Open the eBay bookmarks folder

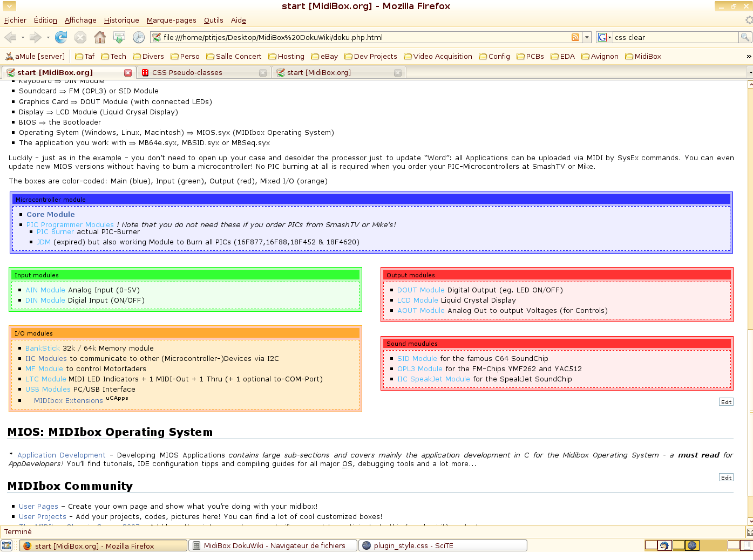pos(324,56)
